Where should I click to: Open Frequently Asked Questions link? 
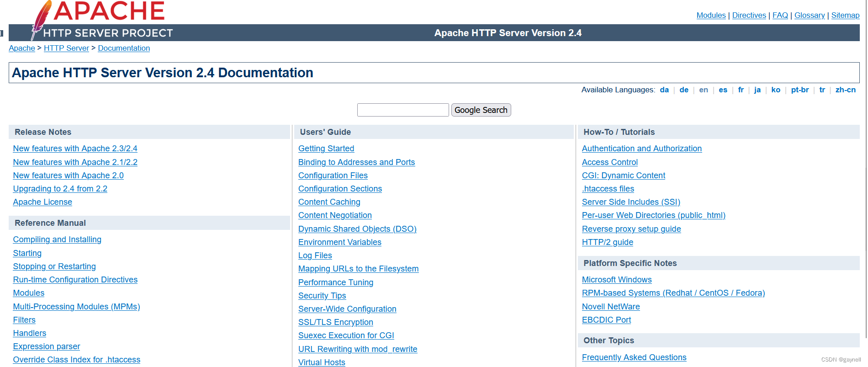[634, 357]
